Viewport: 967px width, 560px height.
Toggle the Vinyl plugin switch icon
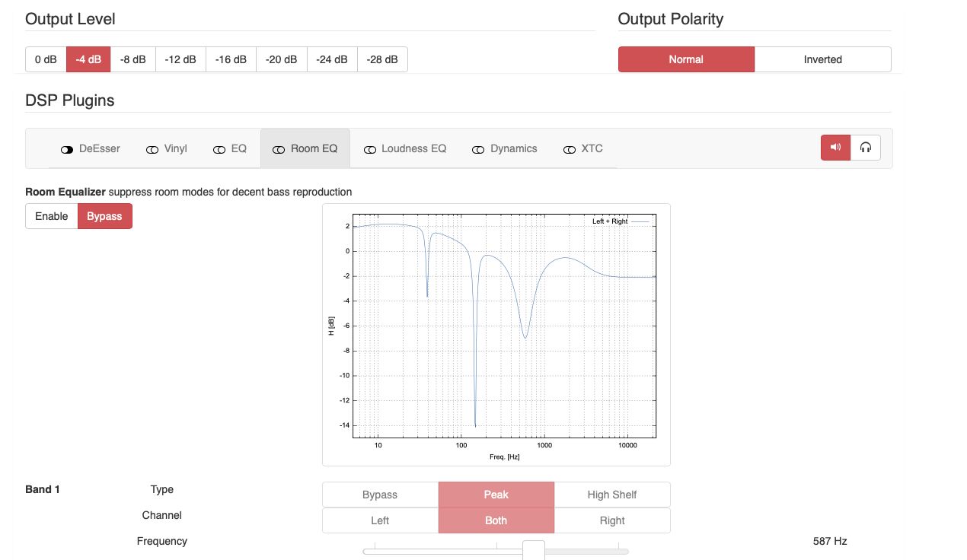[152, 149]
